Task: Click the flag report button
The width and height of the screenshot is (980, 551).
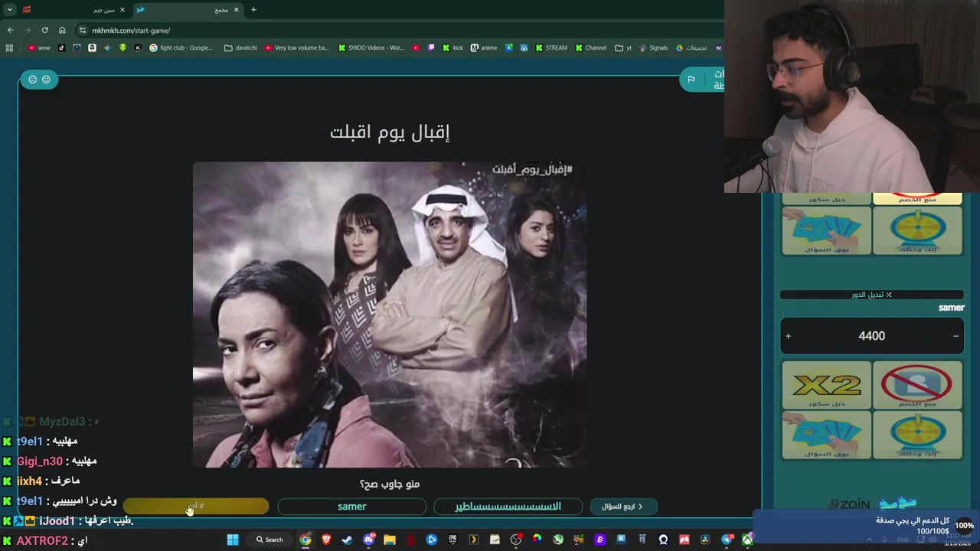Action: click(691, 79)
